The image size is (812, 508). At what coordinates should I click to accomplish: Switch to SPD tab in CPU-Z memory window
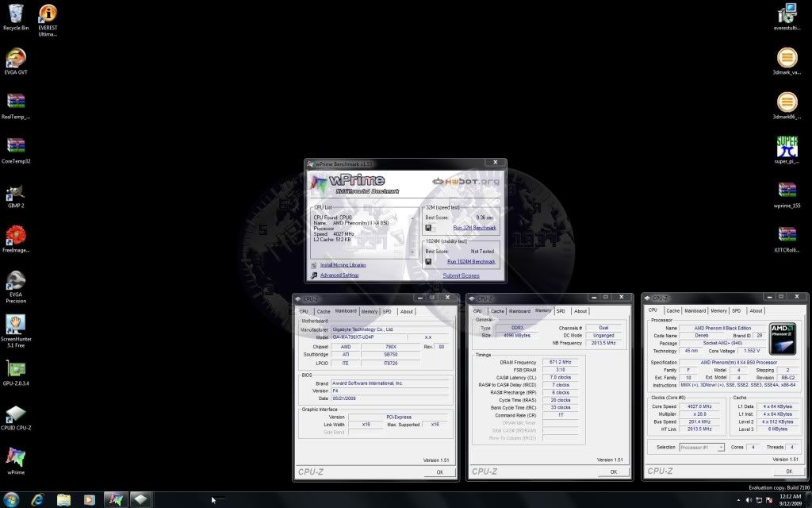(561, 311)
